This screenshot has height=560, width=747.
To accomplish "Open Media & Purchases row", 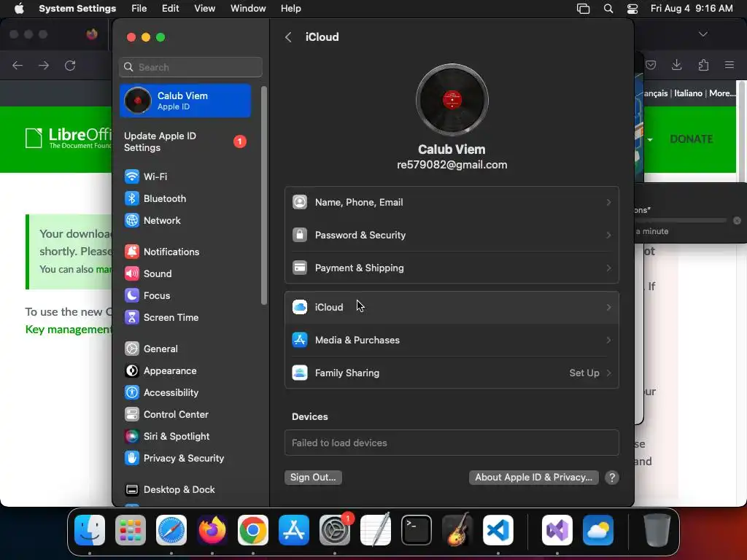I will click(x=452, y=341).
